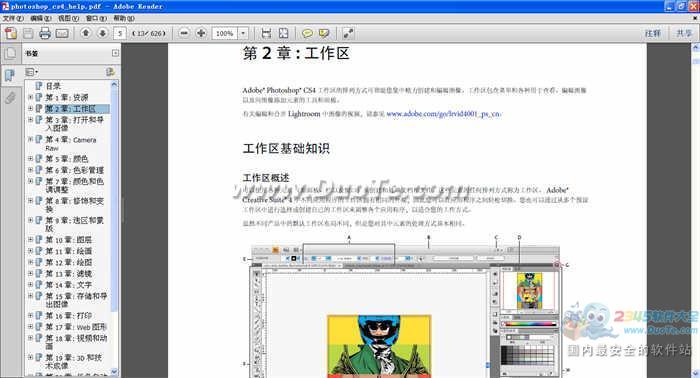Select the 第 14 章: 文字 bookmark

point(68,285)
